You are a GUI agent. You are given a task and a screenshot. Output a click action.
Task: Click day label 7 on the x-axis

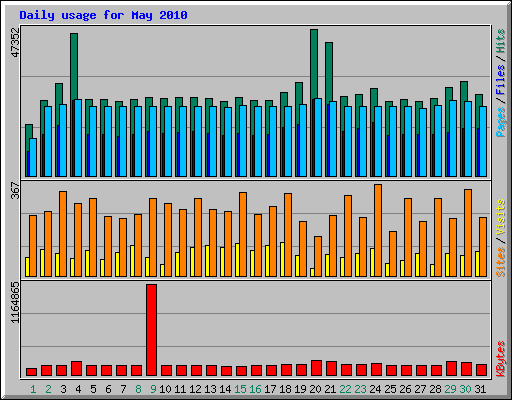pos(123,389)
